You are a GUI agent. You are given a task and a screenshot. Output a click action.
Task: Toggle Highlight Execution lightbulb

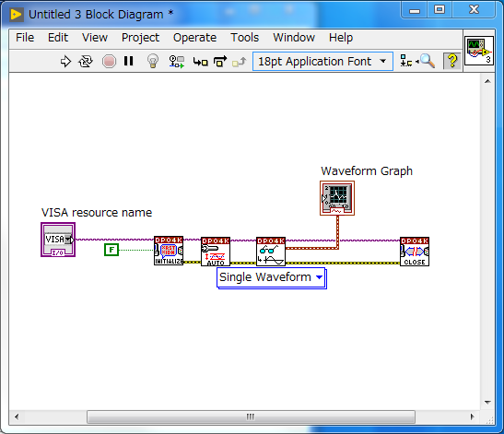[153, 61]
